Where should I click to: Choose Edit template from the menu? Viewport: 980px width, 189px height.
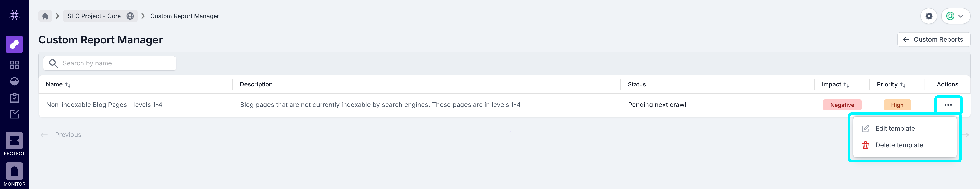[x=895, y=129]
